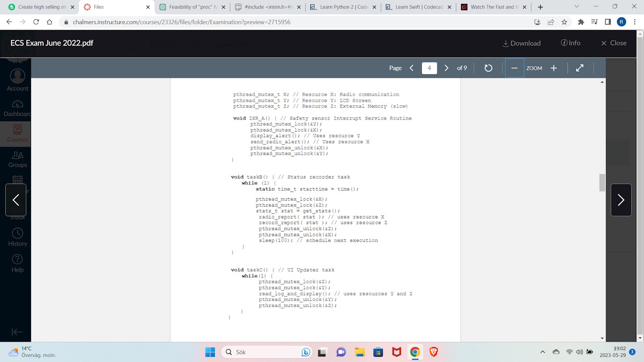
Task: Rotate the PDF document view
Action: (488, 68)
